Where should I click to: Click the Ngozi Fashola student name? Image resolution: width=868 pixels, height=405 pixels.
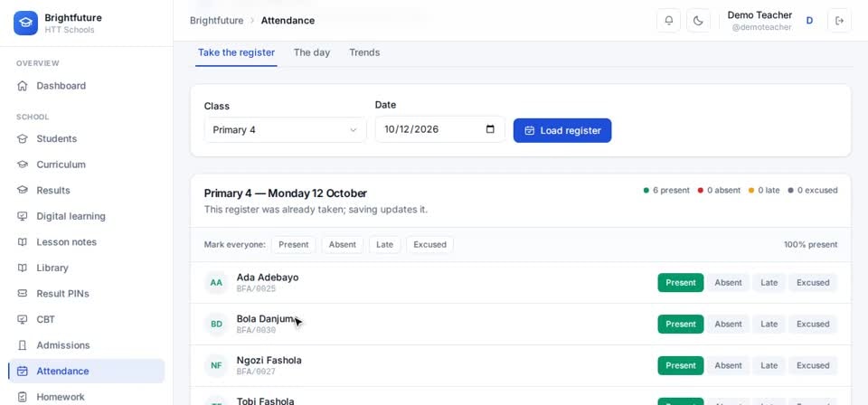(x=269, y=360)
